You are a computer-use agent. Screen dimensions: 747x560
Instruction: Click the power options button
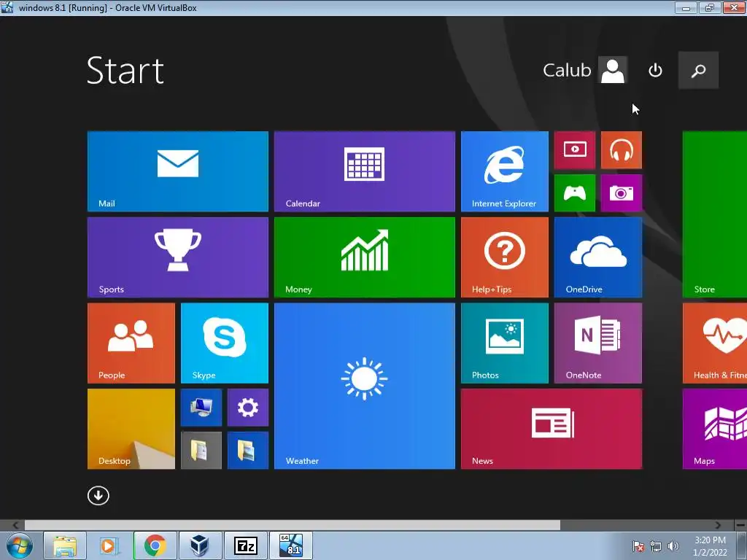pyautogui.click(x=656, y=71)
